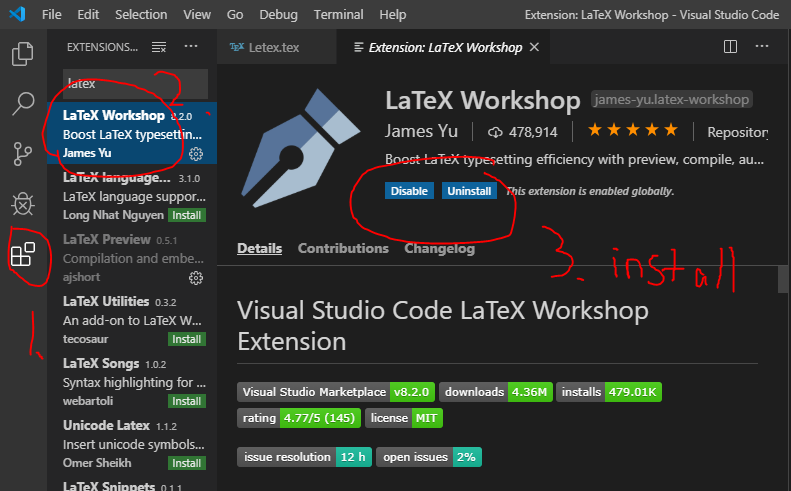The height and width of the screenshot is (491, 791).
Task: Open the Repository link
Action: [x=738, y=132]
